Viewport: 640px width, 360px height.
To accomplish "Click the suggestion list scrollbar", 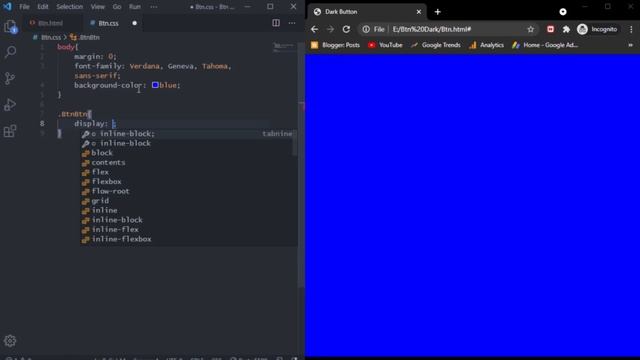I will [x=295, y=143].
